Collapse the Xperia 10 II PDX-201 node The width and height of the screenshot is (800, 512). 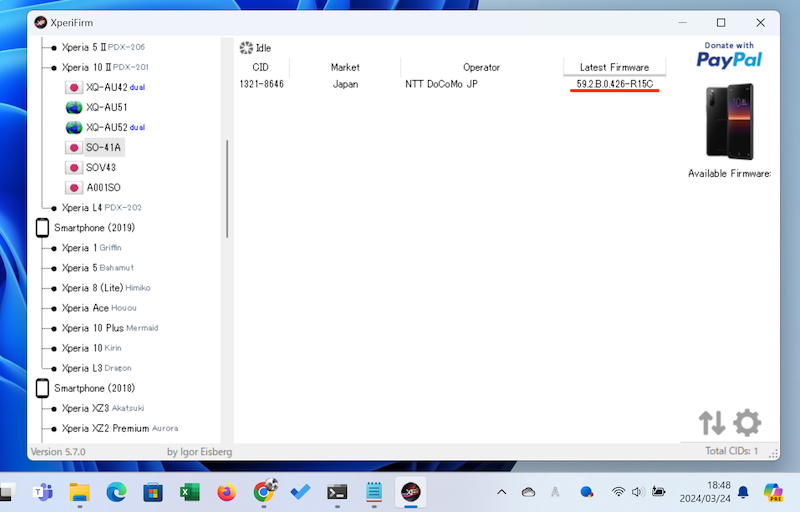(x=54, y=68)
